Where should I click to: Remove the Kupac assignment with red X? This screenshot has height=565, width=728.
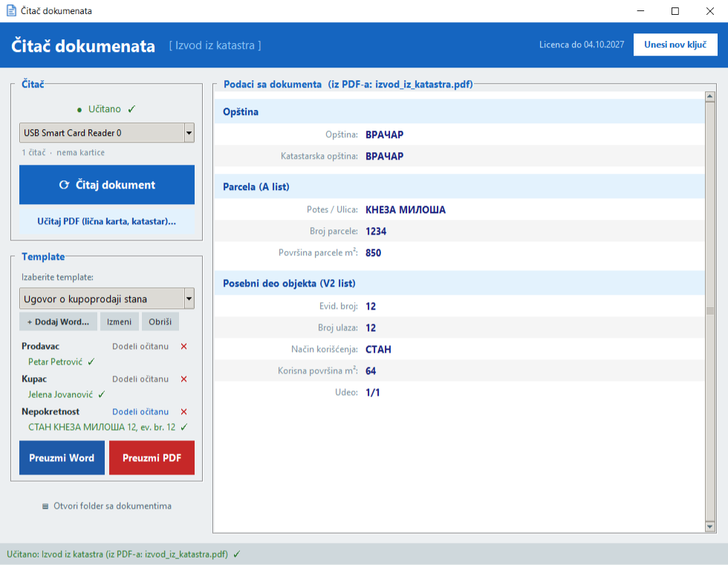pyautogui.click(x=184, y=379)
